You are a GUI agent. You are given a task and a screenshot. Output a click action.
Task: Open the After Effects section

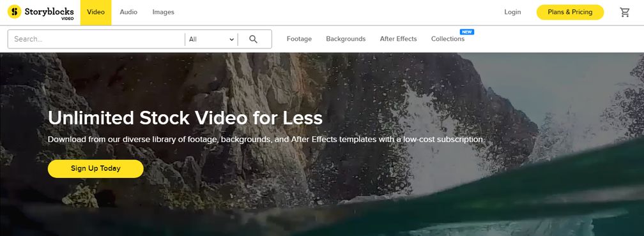[399, 39]
